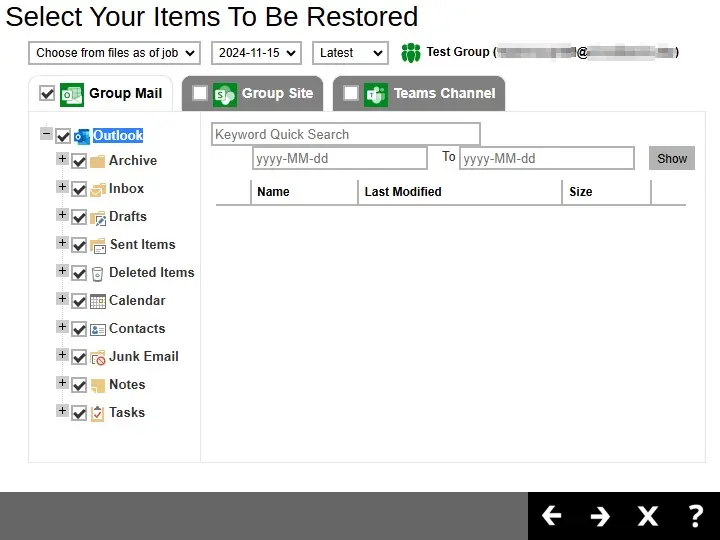Click the Calendar folder icon
The width and height of the screenshot is (720, 540).
[98, 301]
